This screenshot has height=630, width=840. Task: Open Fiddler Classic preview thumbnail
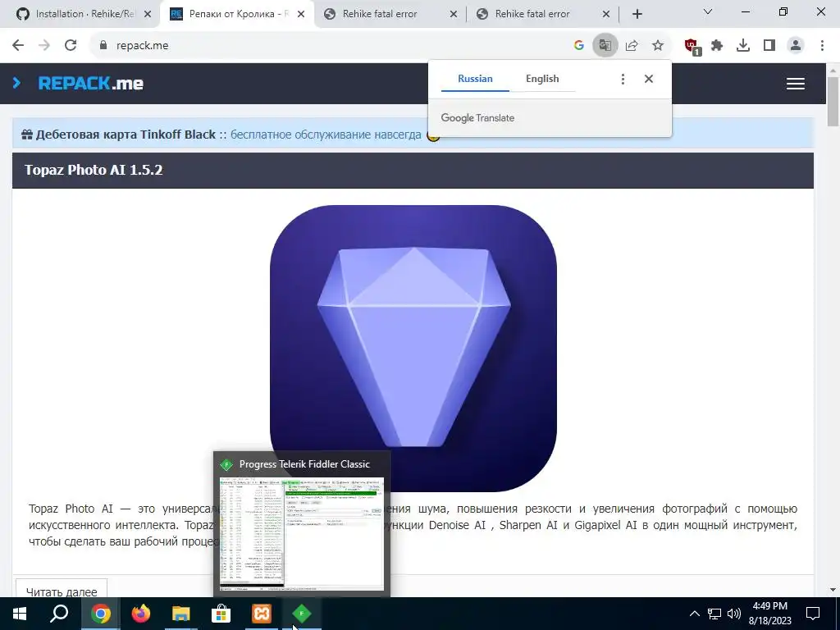pyautogui.click(x=302, y=533)
